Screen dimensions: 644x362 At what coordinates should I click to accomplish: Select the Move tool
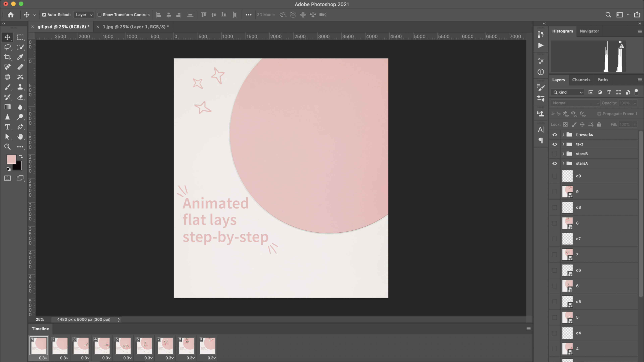(7, 37)
